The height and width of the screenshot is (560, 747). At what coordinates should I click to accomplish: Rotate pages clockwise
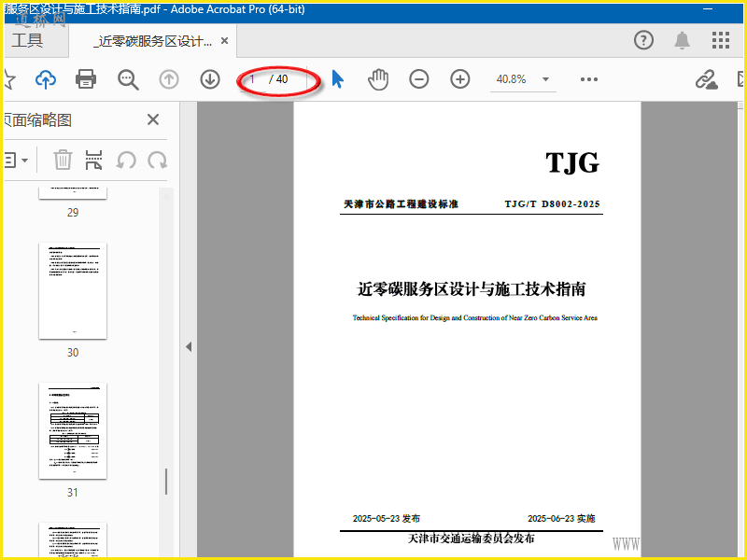pos(157,161)
